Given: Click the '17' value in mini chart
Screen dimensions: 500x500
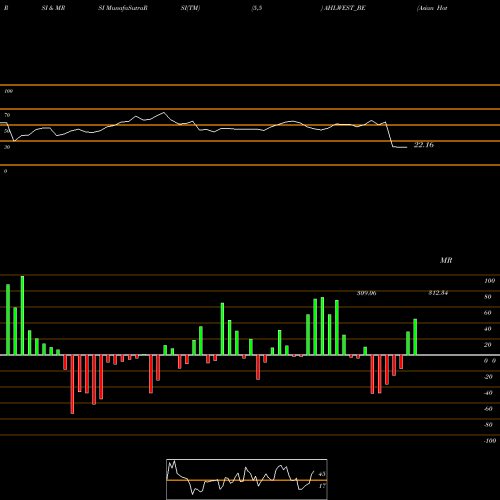Looking at the screenshot, I should [322, 486].
